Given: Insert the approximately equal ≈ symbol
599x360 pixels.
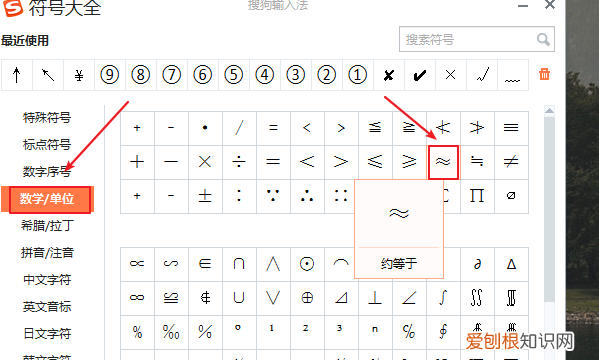Looking at the screenshot, I should click(x=443, y=162).
